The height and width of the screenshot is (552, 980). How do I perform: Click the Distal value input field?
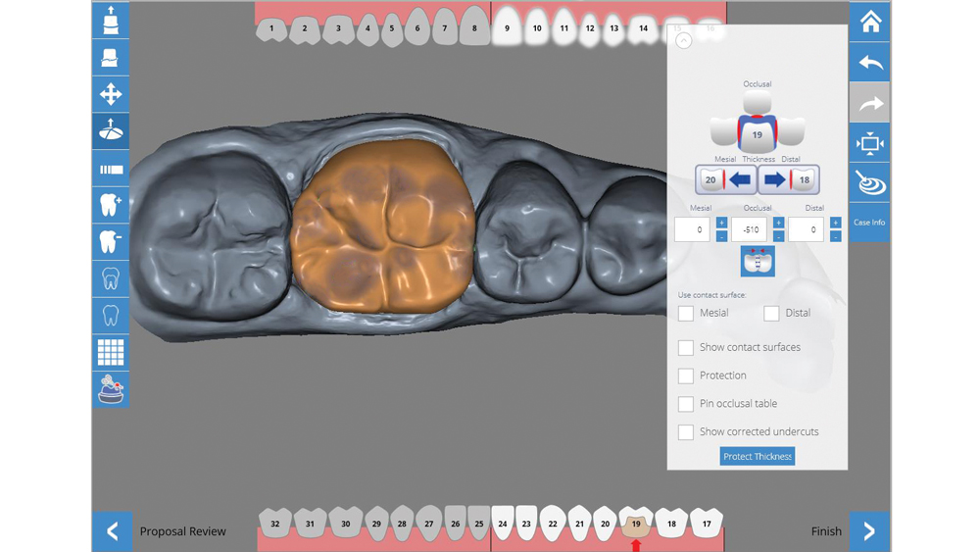tap(806, 229)
